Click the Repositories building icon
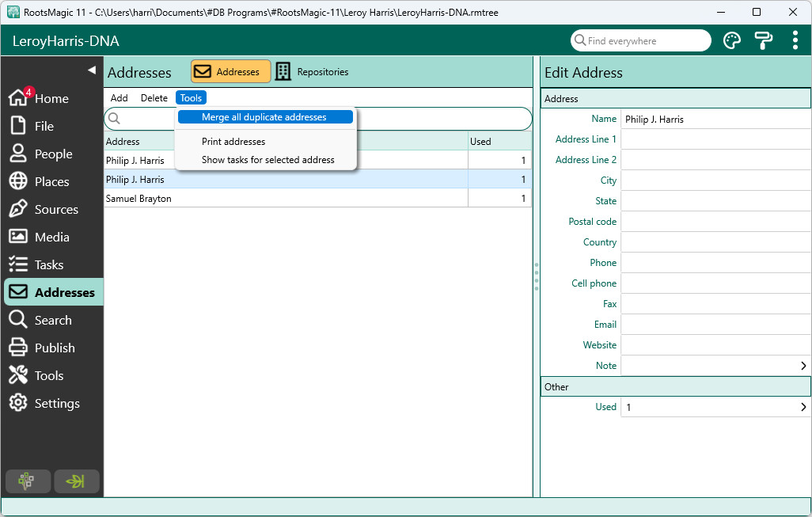Screen dimensions: 812x517 [x=283, y=71]
